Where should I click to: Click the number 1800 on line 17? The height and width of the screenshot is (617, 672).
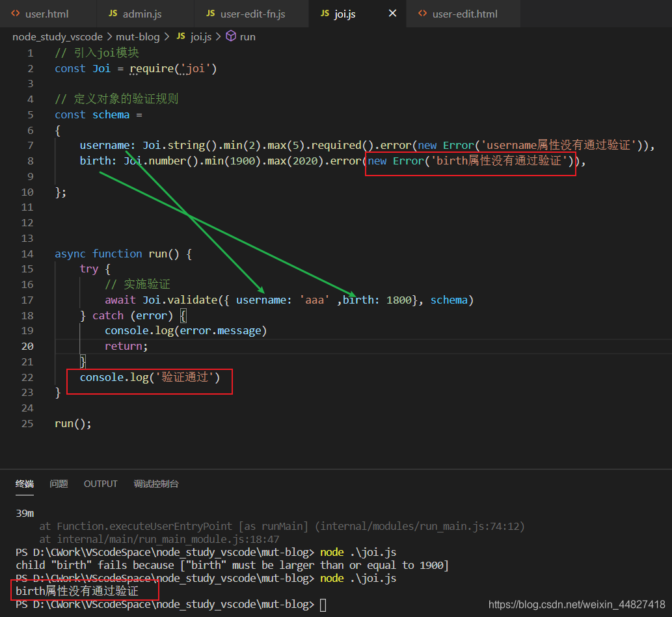tap(399, 300)
